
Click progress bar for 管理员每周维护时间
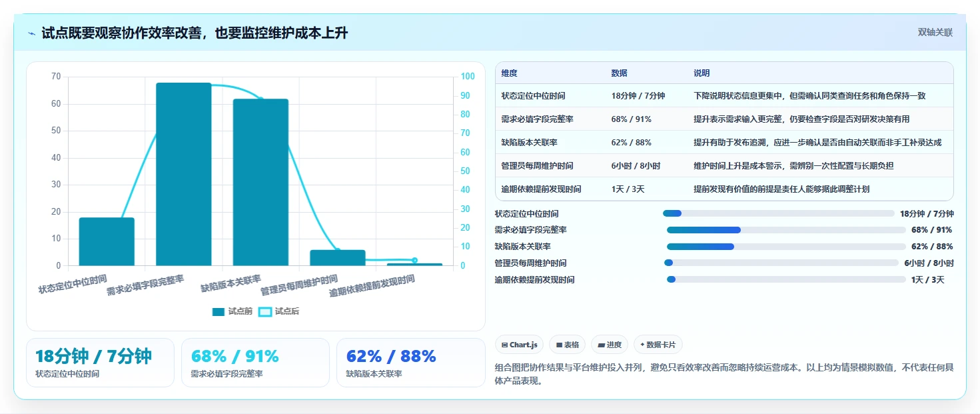click(781, 263)
